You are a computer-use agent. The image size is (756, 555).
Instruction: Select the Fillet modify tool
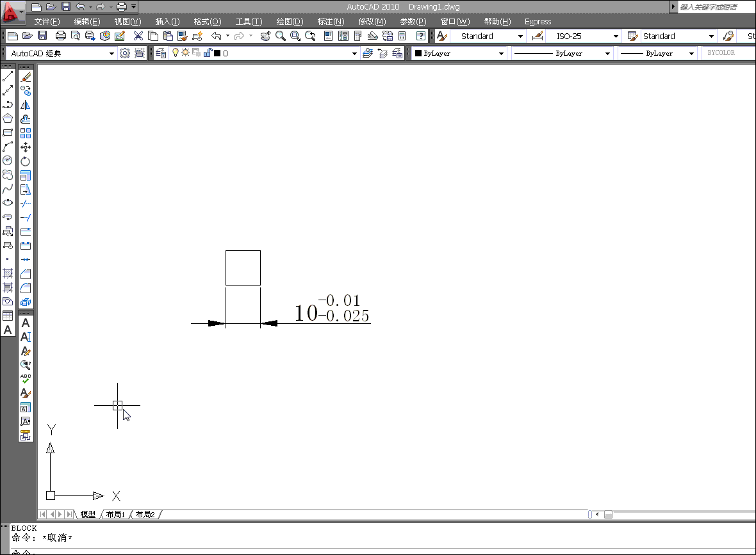pos(26,288)
